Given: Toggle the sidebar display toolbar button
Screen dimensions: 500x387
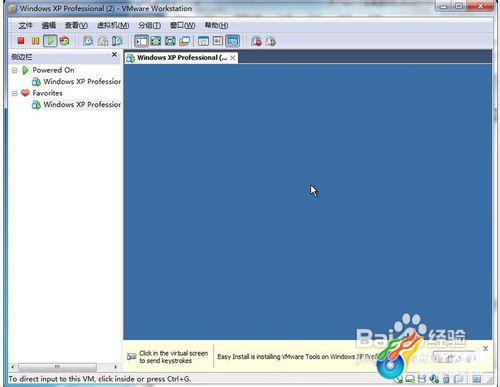Looking at the screenshot, I should click(141, 41).
